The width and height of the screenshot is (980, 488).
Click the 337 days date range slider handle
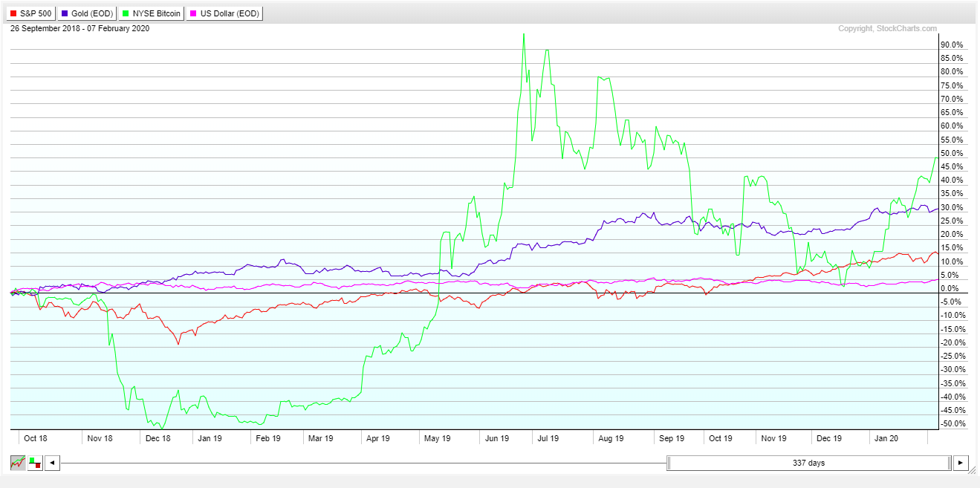click(809, 463)
